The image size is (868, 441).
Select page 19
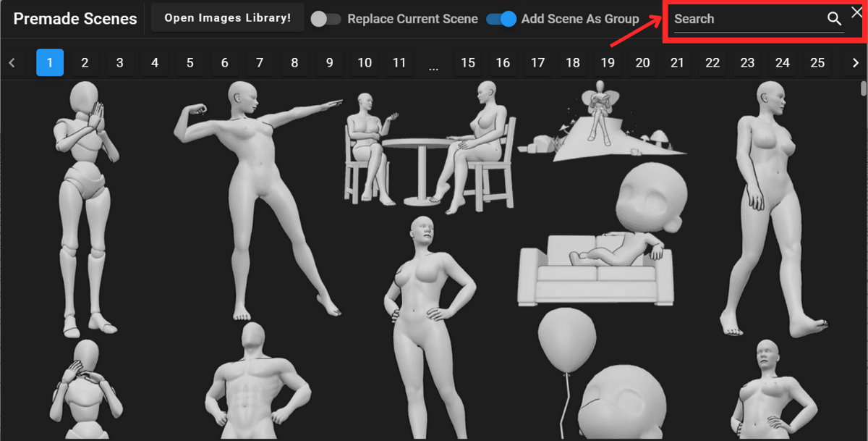607,62
